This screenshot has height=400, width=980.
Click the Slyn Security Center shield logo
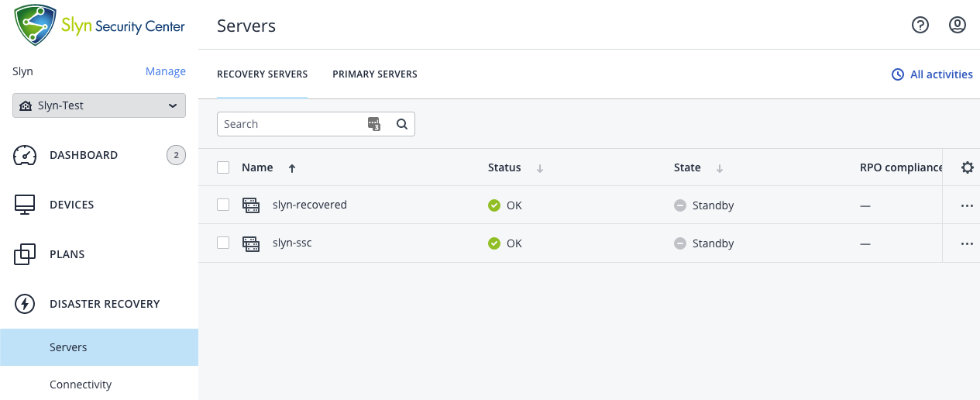[36, 26]
